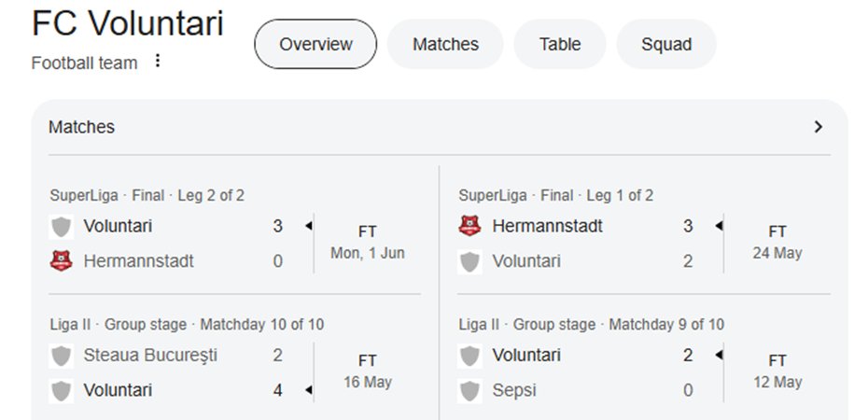Viewport: 868px width, 420px height.
Task: Click the Hermannstadt crest in the Leg 1 match
Action: click(x=469, y=226)
